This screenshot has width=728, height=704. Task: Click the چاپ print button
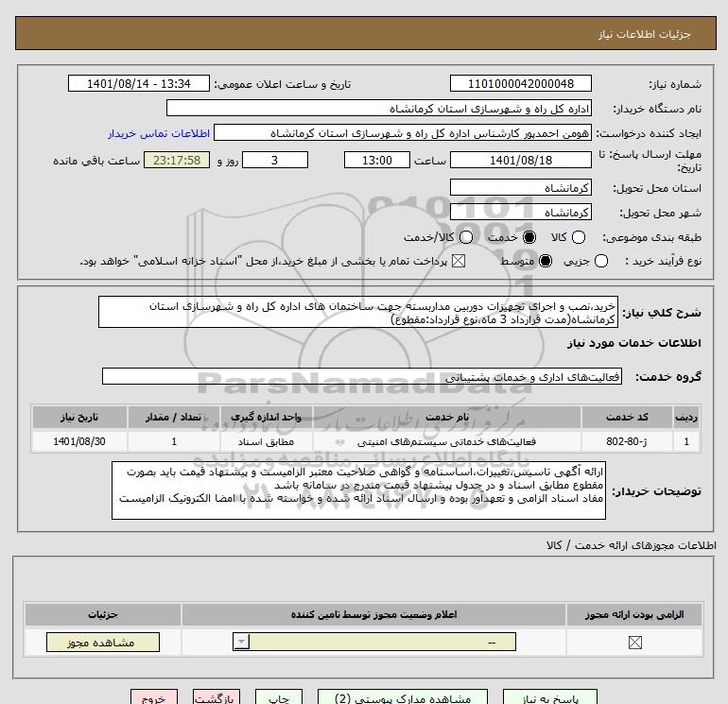coord(279,697)
